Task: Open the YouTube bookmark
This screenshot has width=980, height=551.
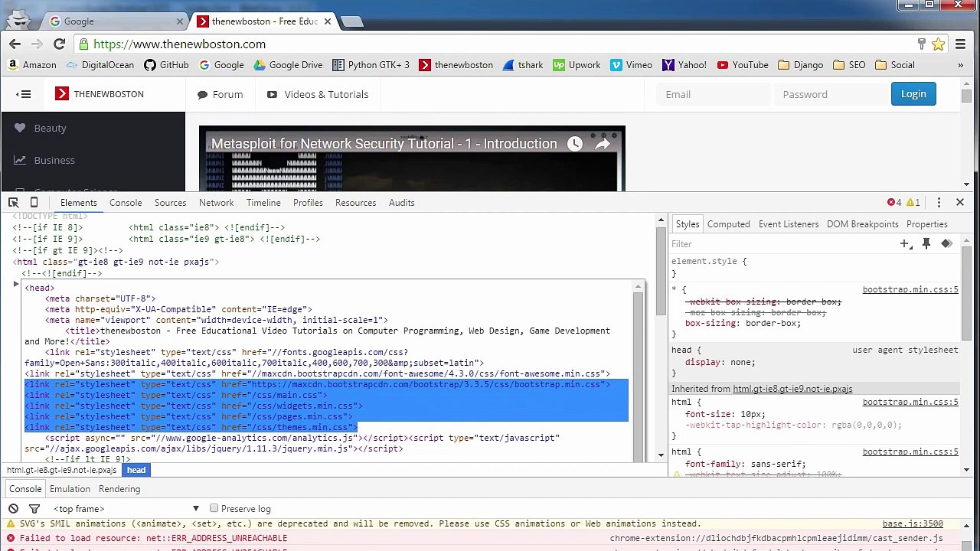Action: [743, 65]
